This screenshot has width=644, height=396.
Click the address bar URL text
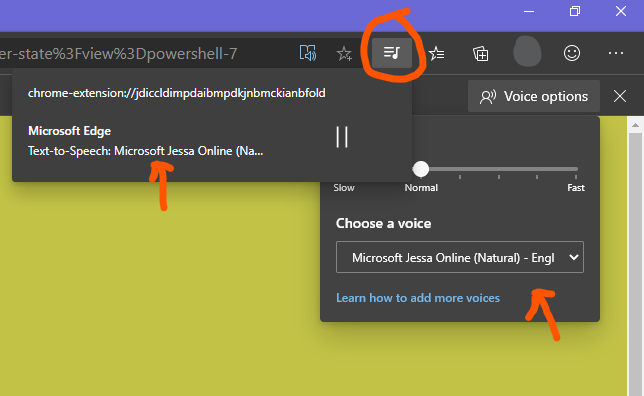tap(119, 53)
